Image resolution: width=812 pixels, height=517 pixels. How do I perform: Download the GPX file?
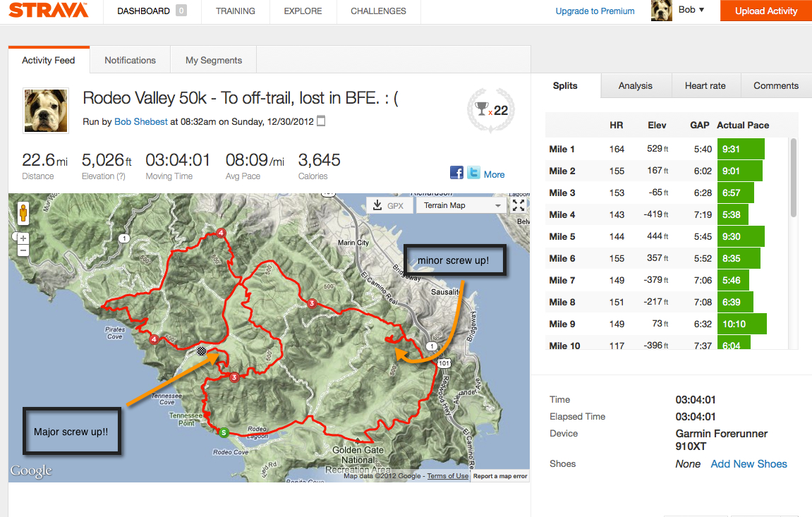click(389, 205)
